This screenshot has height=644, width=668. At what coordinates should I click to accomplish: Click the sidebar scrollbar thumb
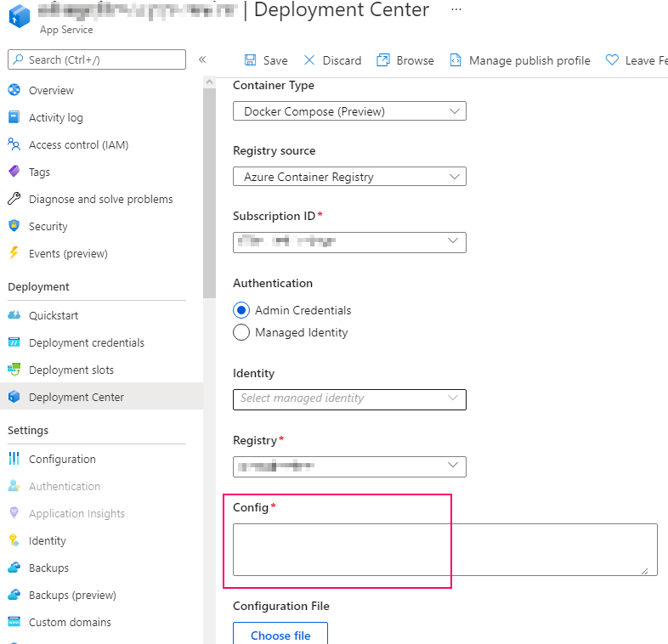point(209,193)
